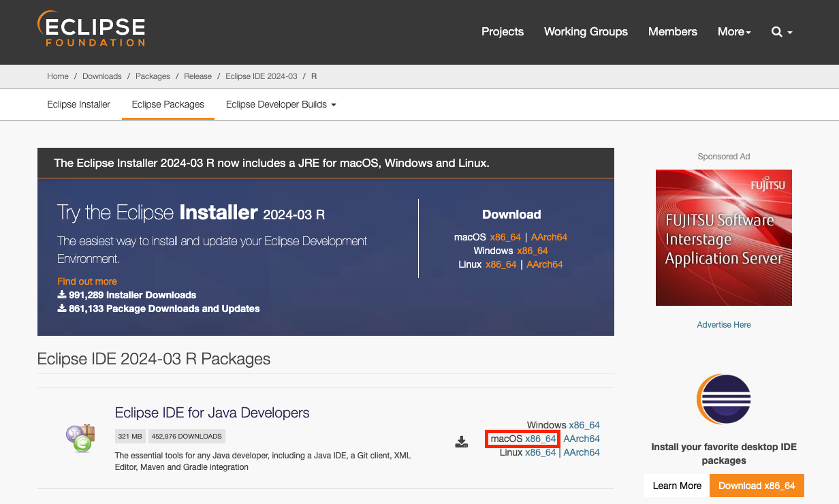839x504 pixels.
Task: Expand the Eclipse Developer Builds dropdown
Action: (x=281, y=104)
